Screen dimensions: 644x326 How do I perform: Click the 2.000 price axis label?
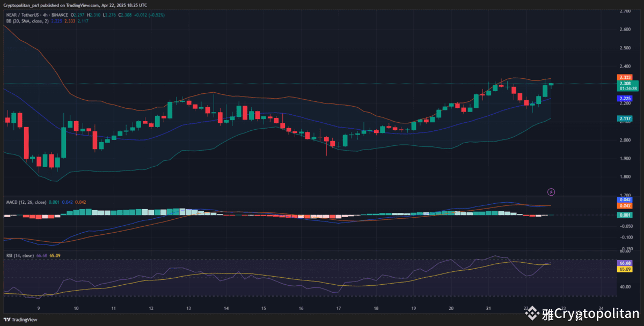point(625,140)
